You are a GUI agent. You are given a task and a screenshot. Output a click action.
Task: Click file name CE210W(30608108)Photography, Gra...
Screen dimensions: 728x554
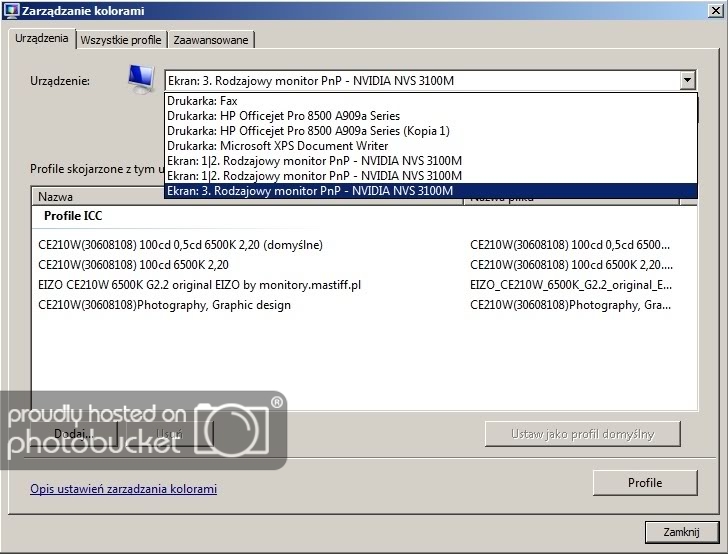570,305
